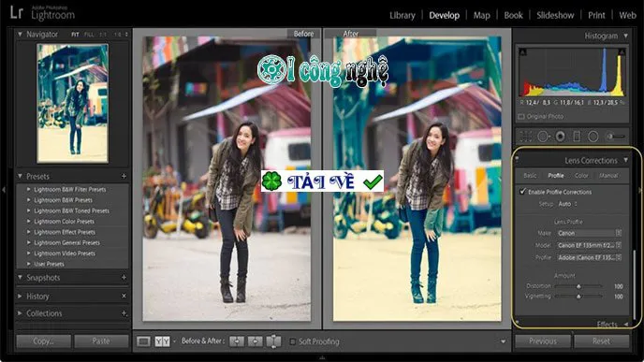Set Navigator zoom to FILL
644x362 pixels.
point(89,35)
